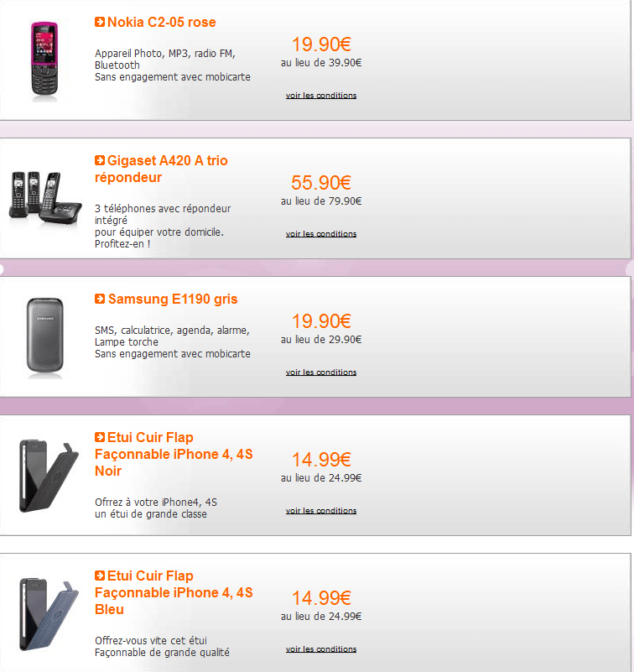The image size is (634, 672).
Task: Click the Gigaset three-handset phone image
Action: point(44,196)
